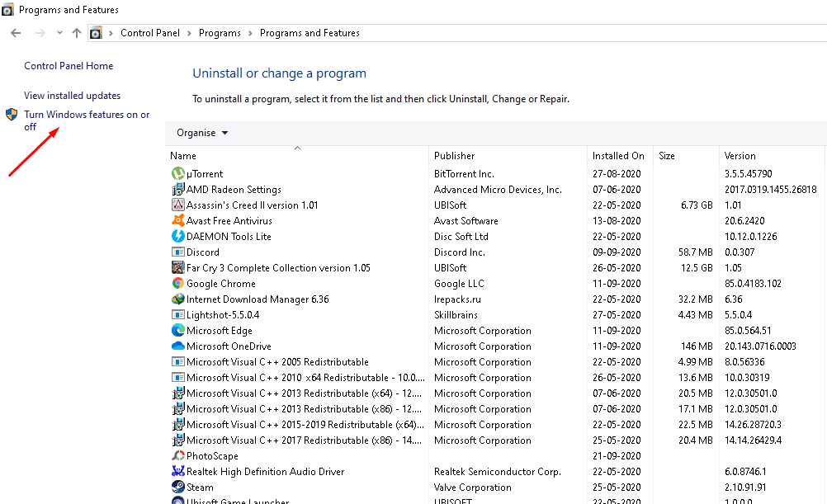This screenshot has height=504, width=827.
Task: Expand the chevron after Control Panel breadcrumb
Action: click(189, 33)
